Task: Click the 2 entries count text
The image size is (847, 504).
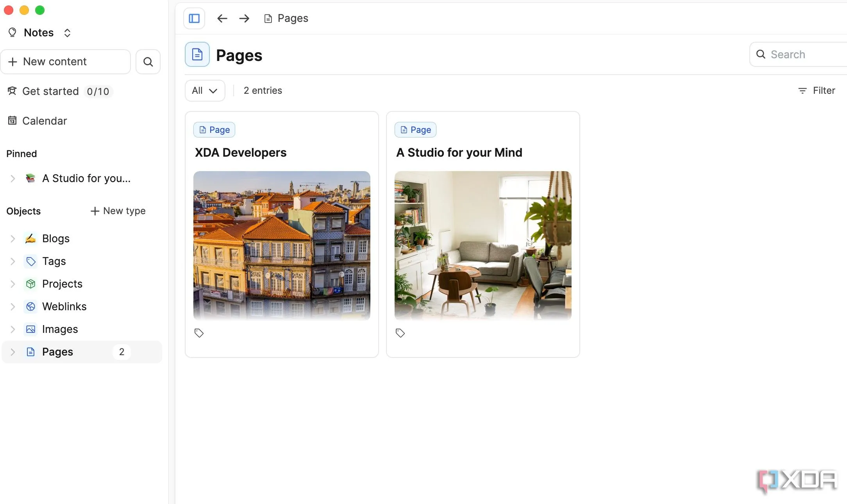Action: 263,91
